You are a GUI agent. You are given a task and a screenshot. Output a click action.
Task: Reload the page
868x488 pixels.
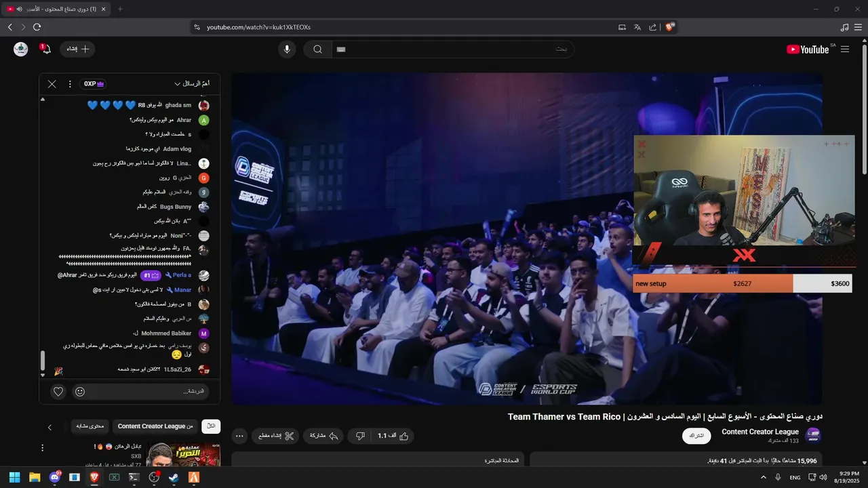pos(37,27)
